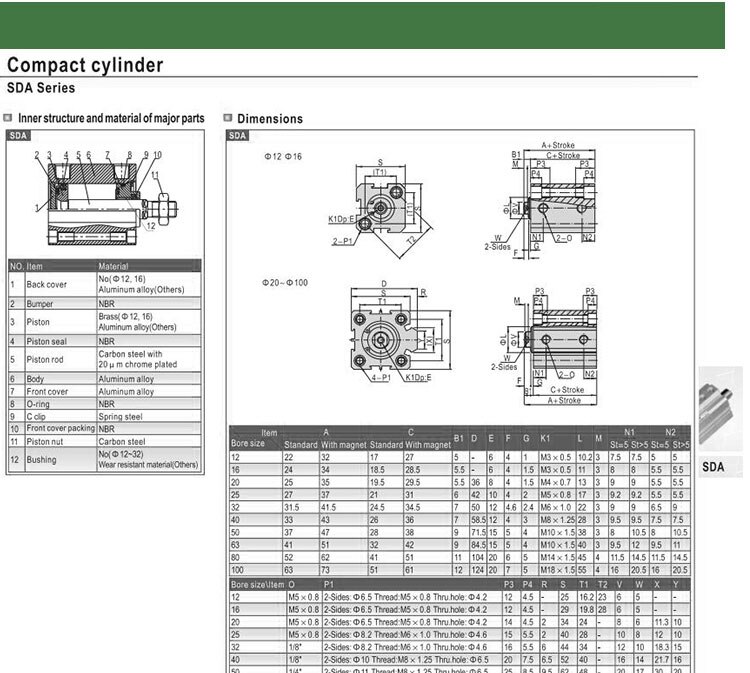The width and height of the screenshot is (750, 673).
Task: Click "Inner structure and material of major parts" heading
Action: 111,118
